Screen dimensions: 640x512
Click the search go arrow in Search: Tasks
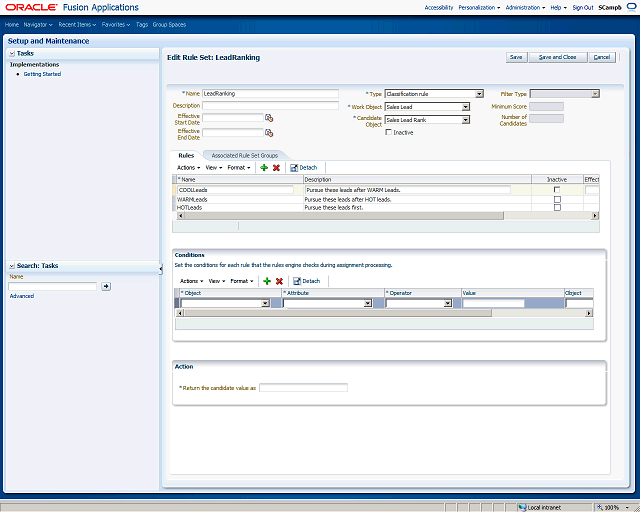tap(106, 286)
